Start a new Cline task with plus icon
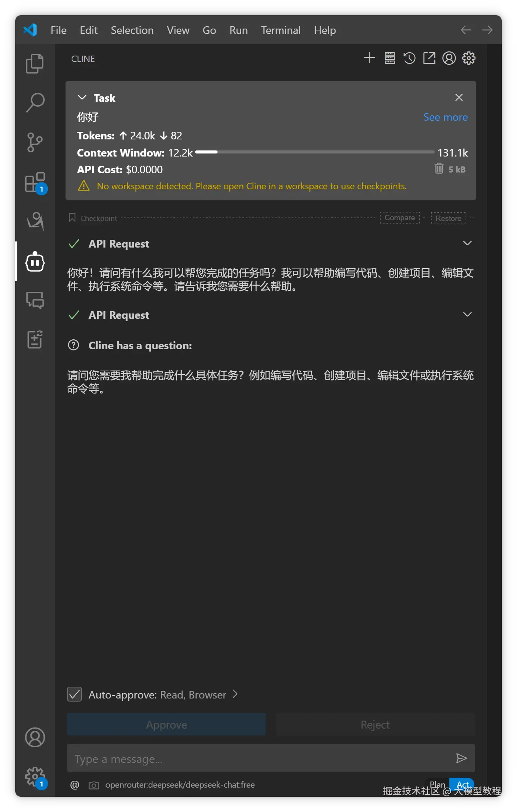 (370, 58)
